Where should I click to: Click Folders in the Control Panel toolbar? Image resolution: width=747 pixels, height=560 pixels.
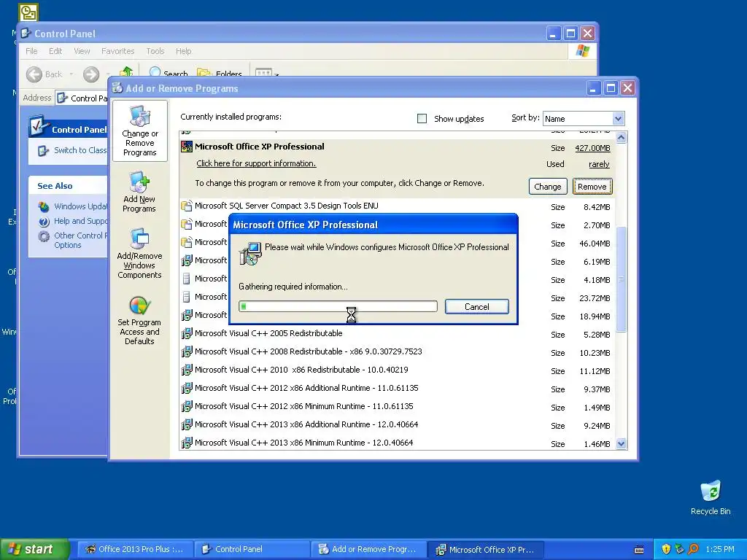(220, 73)
